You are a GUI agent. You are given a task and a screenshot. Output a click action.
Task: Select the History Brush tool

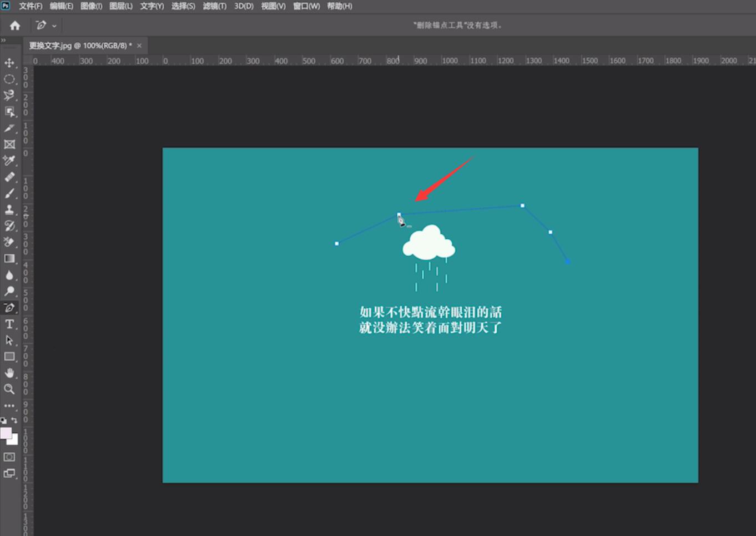pyautogui.click(x=9, y=226)
